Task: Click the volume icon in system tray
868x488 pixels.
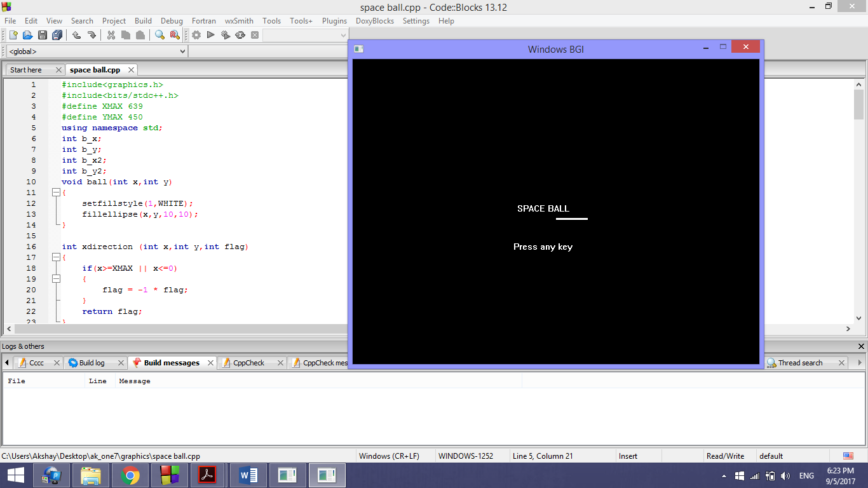Action: click(785, 475)
